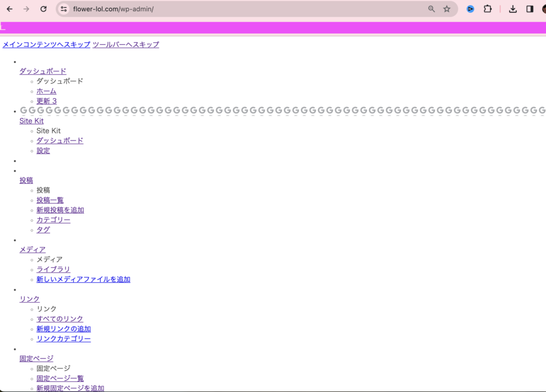Select 新規投稿を追加 link

point(60,210)
